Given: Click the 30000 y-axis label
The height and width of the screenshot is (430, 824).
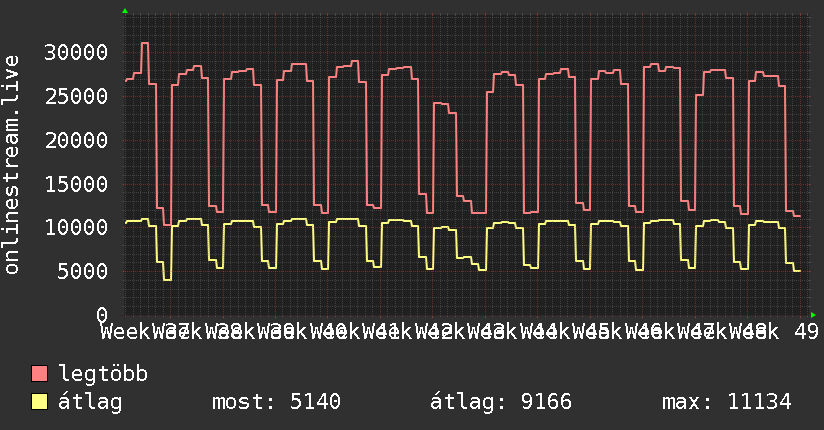Looking at the screenshot, I should [x=76, y=52].
